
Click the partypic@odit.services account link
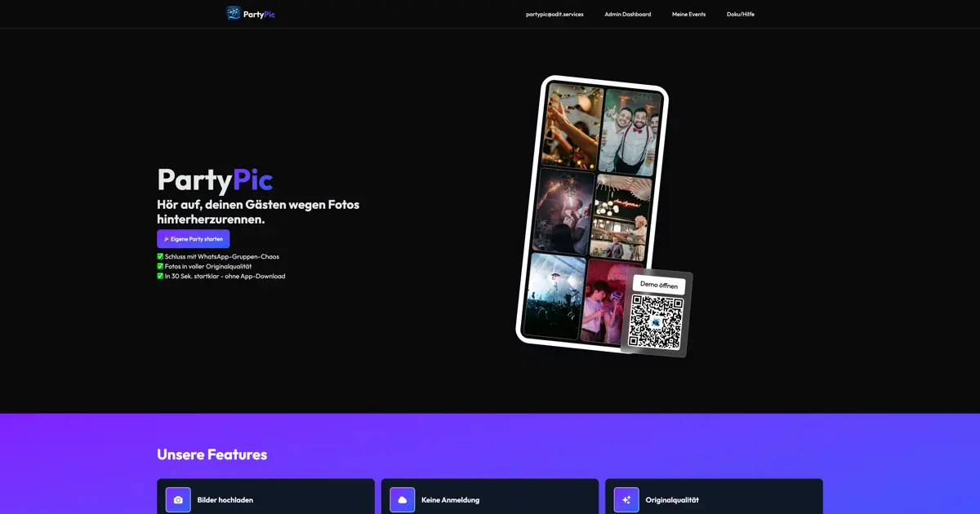555,14
